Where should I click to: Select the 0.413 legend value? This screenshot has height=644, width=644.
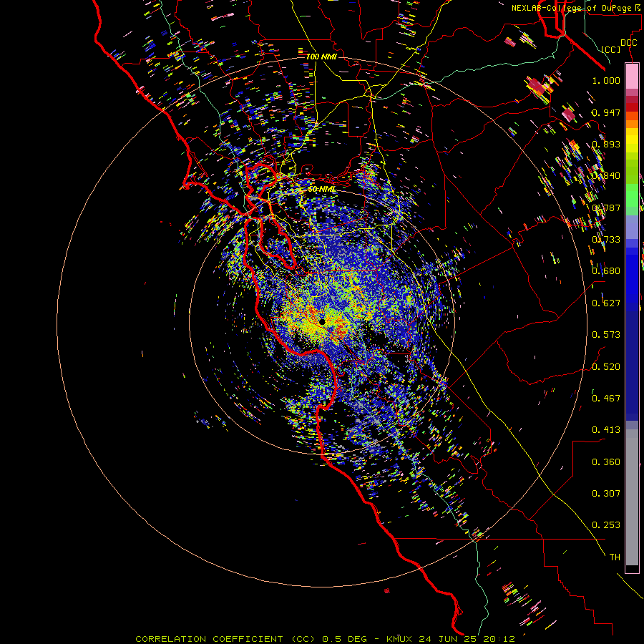coord(606,429)
